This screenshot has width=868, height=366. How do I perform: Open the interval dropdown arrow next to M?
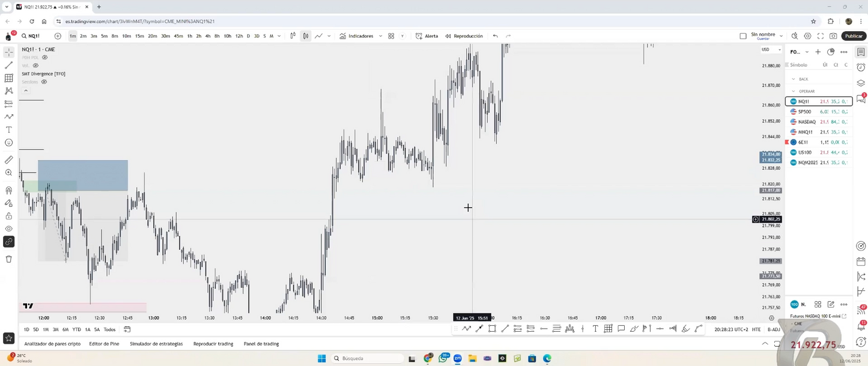(x=279, y=36)
